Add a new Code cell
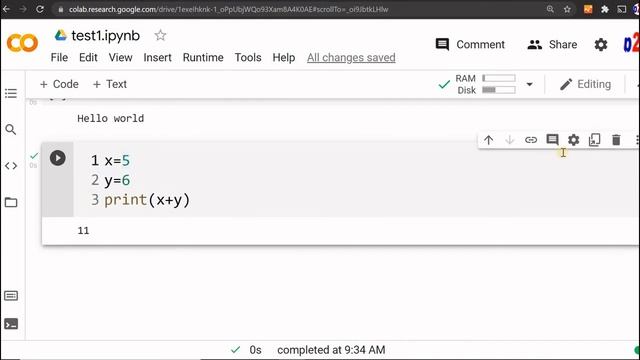 (x=59, y=84)
